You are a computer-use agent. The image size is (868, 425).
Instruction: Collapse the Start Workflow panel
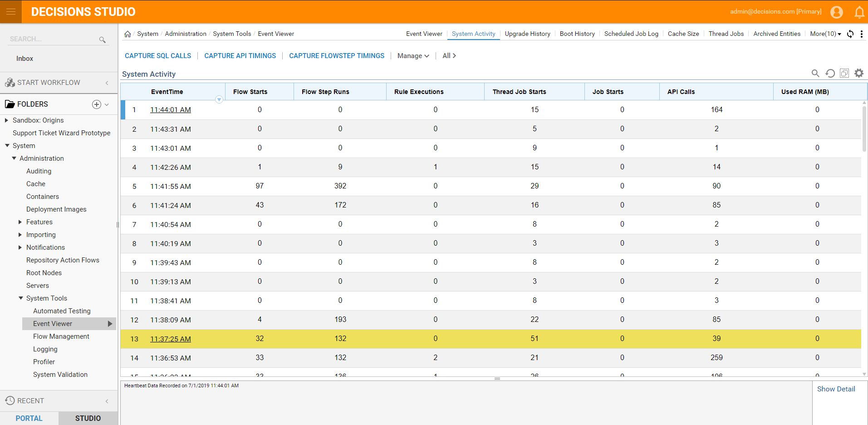pos(107,83)
